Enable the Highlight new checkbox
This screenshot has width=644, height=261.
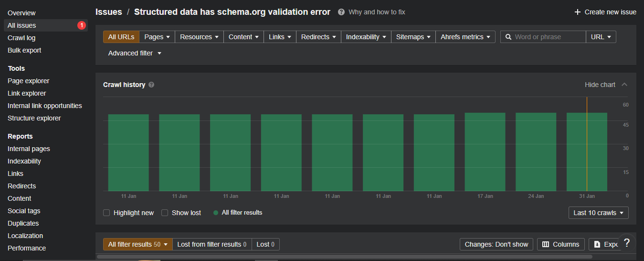[106, 213]
